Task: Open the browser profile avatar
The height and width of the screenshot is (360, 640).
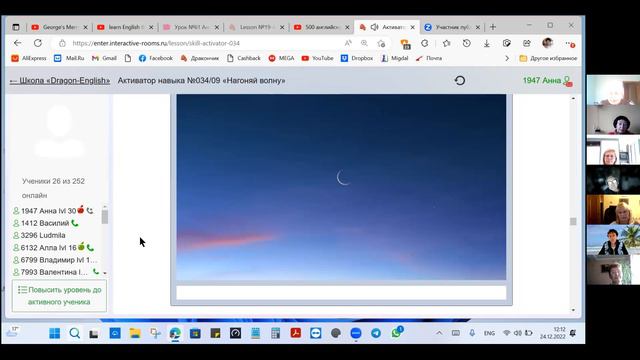Action: 547,43
